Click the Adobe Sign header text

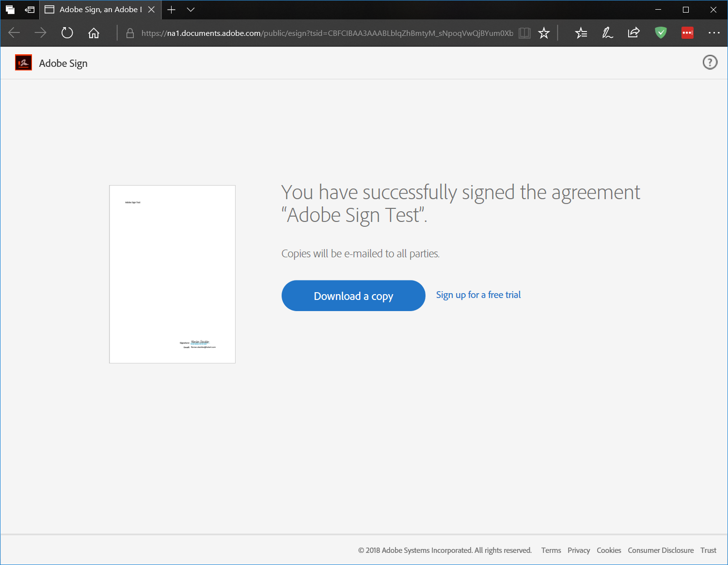coord(63,63)
